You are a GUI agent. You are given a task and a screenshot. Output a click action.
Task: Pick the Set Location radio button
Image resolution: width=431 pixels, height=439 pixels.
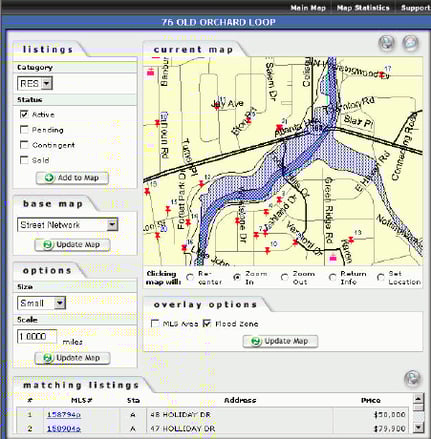point(381,277)
